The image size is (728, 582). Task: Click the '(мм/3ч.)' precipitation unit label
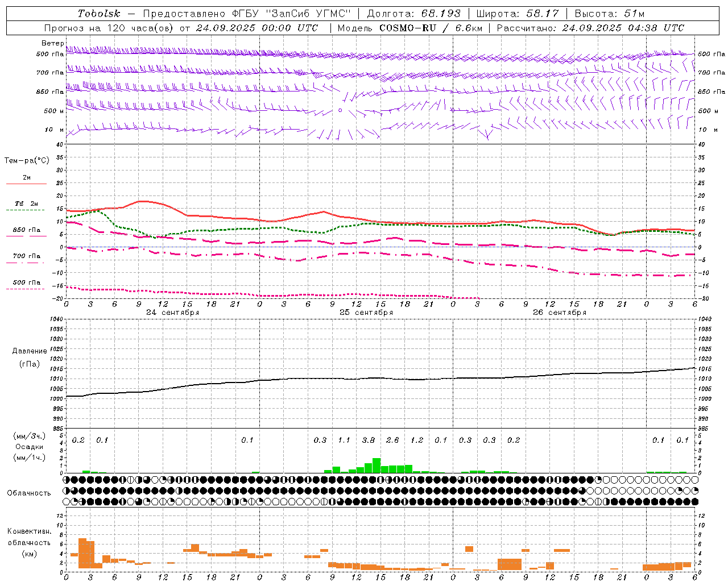[30, 436]
